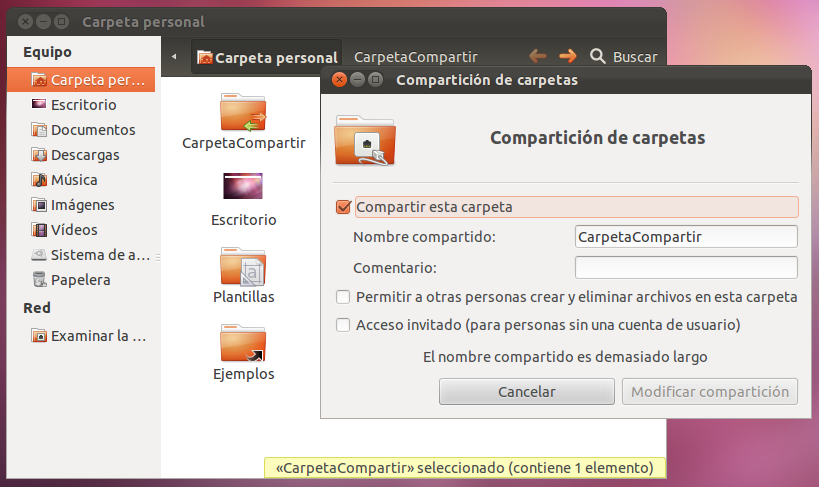The height and width of the screenshot is (487, 819).
Task: Open the Ejemplos link folder icon
Action: (x=243, y=343)
